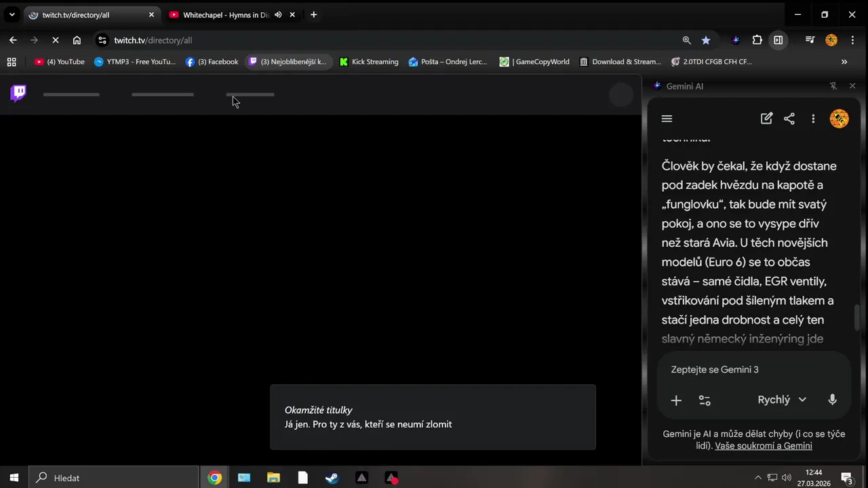Click the Okamžité titulky caption box
This screenshot has height=488, width=868.
(x=433, y=417)
